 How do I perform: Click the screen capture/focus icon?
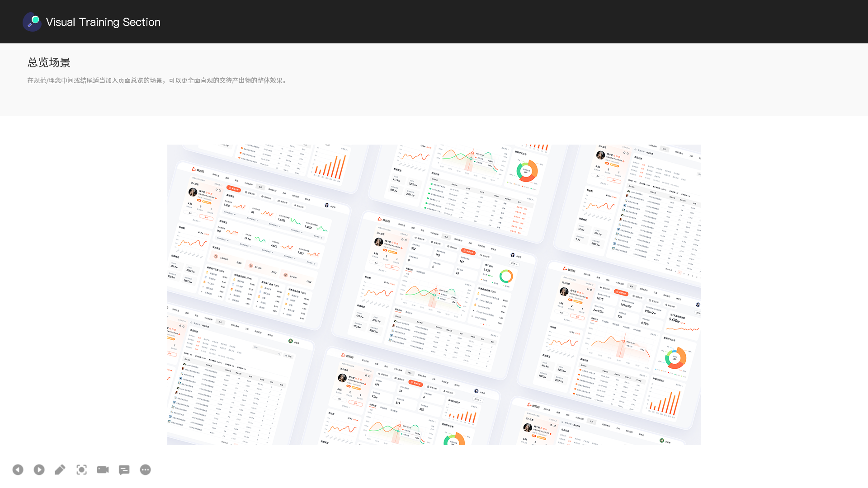81,469
